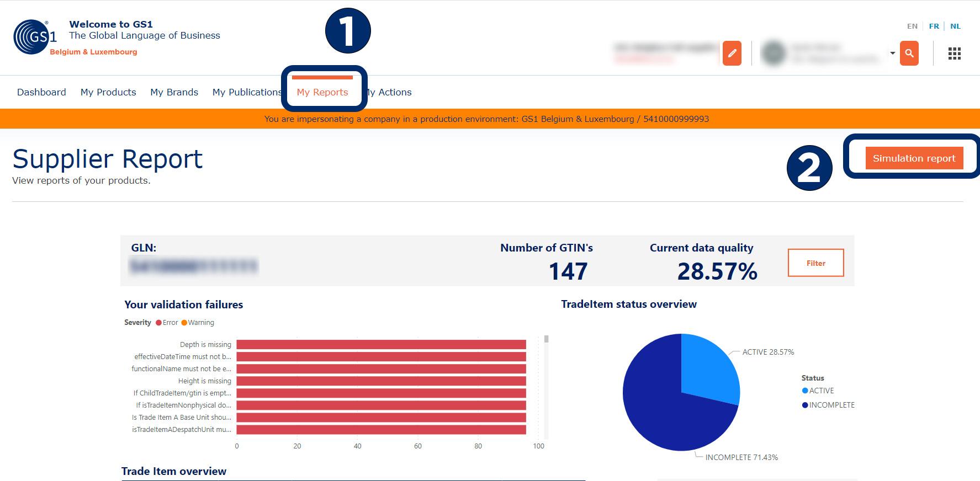
Task: Go to My Products tab
Action: 108,92
